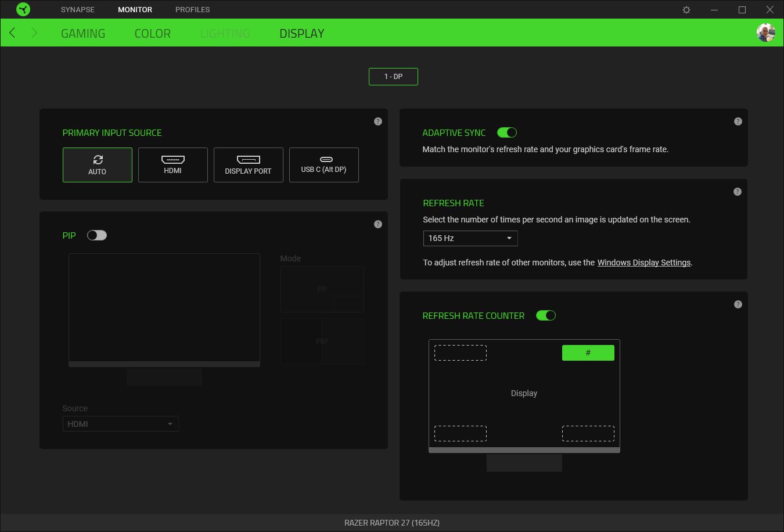
Task: Click the Razer logo icon
Action: [x=23, y=9]
